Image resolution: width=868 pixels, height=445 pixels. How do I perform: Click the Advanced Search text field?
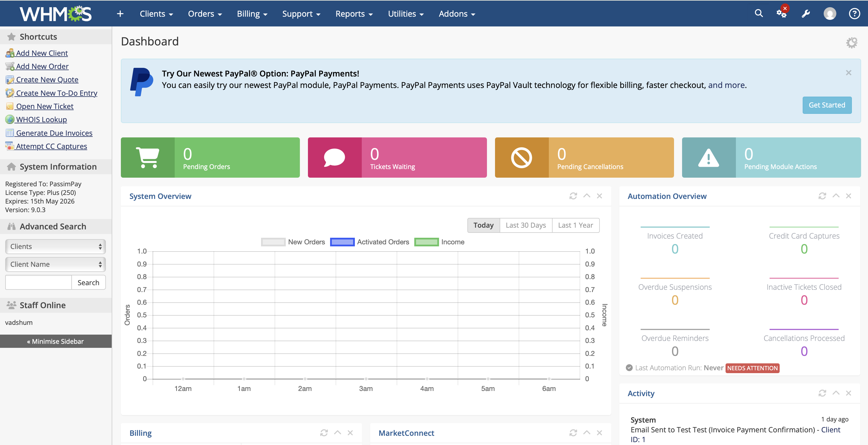tap(38, 282)
